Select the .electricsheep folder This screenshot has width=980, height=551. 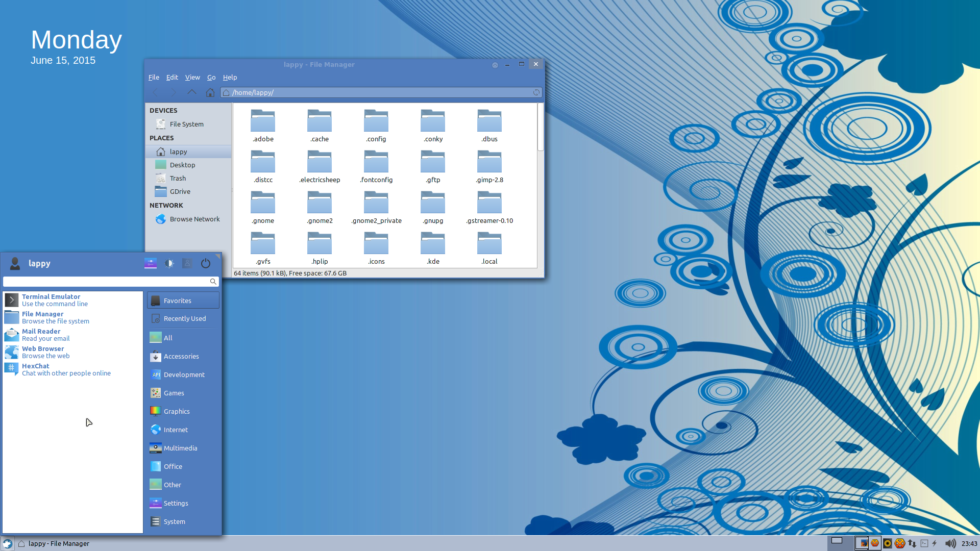pyautogui.click(x=320, y=166)
